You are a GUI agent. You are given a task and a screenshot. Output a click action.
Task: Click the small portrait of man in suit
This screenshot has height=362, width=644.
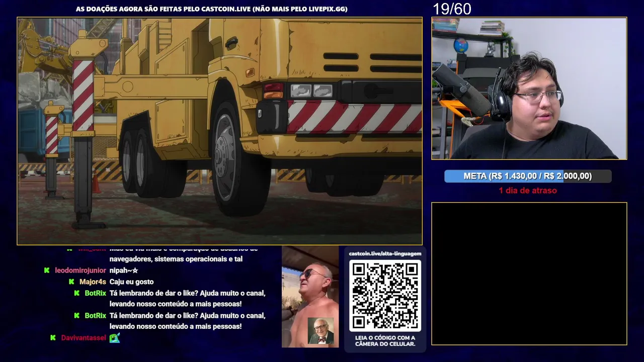tap(320, 331)
